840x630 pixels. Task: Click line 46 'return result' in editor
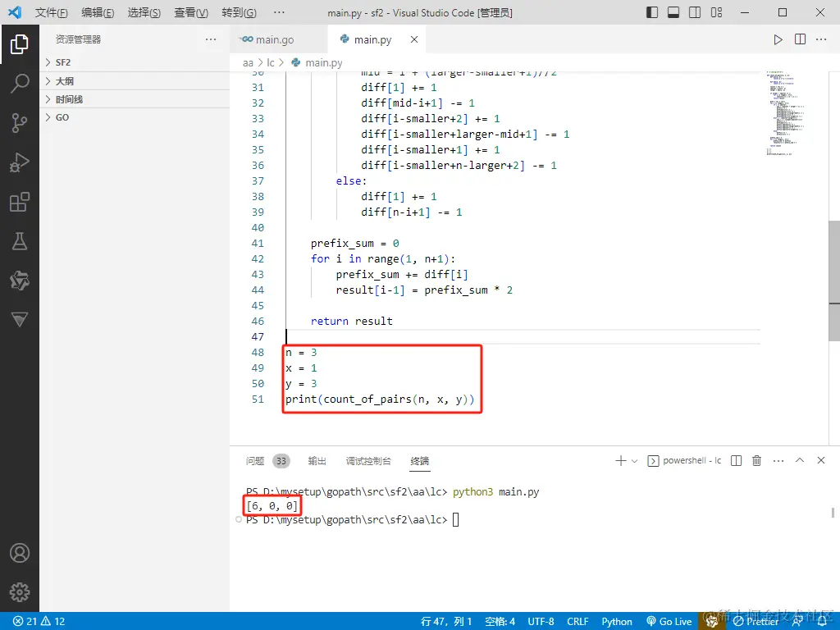pyautogui.click(x=351, y=321)
